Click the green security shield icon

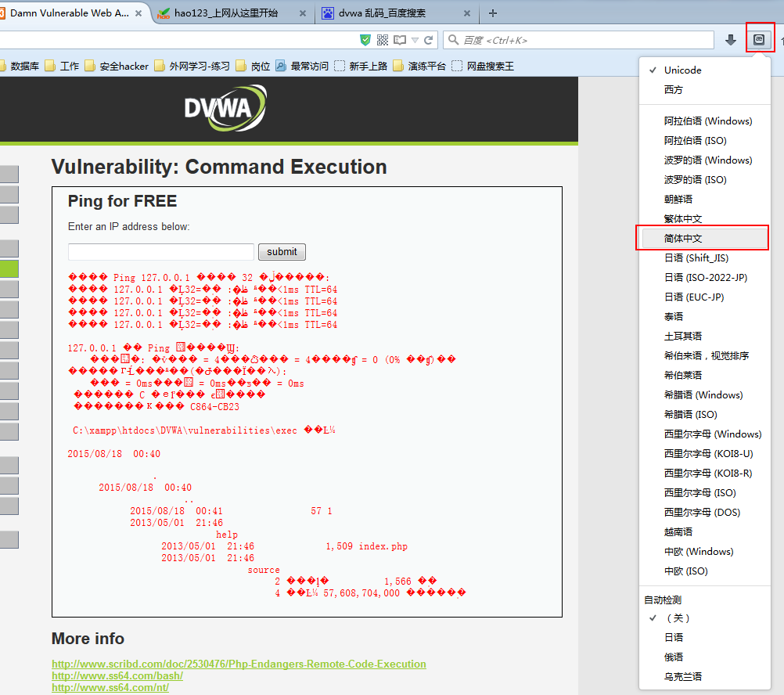[365, 40]
